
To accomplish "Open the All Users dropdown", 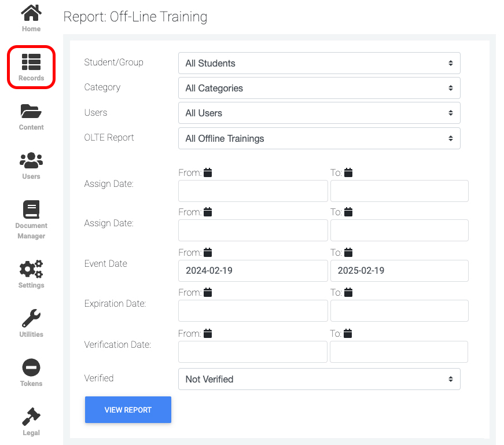I will (319, 113).
